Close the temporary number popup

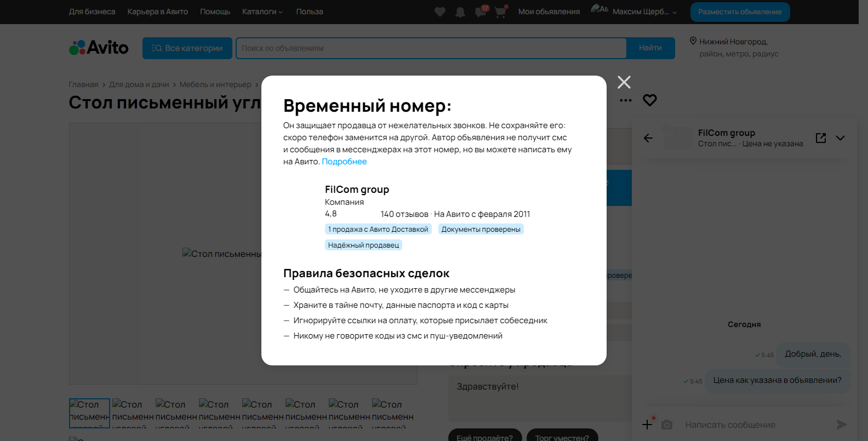point(624,82)
